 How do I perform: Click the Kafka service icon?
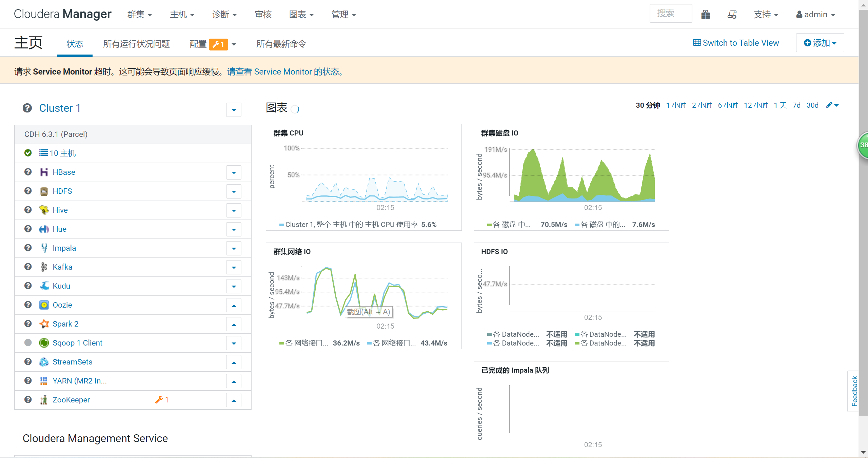[44, 267]
